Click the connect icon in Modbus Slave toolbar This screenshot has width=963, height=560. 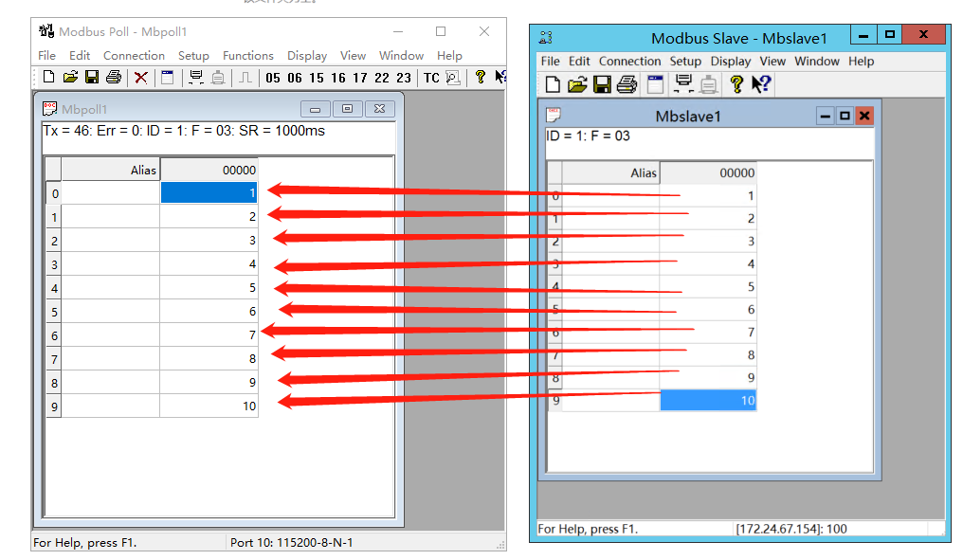coord(682,84)
